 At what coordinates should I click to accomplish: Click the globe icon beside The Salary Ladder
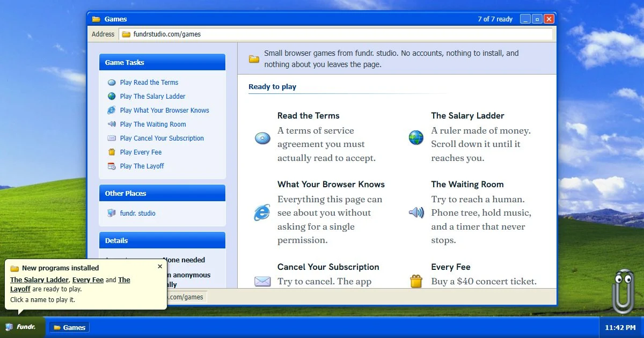click(416, 137)
